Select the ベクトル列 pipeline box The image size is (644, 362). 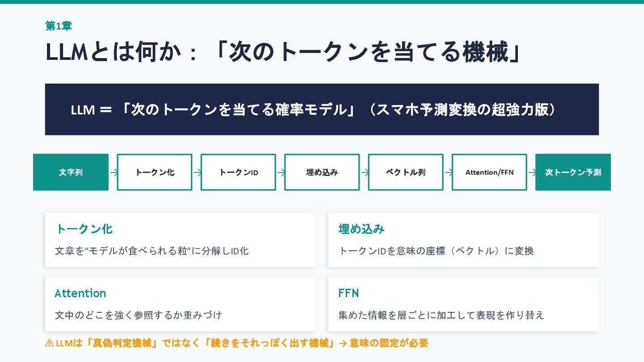(406, 172)
